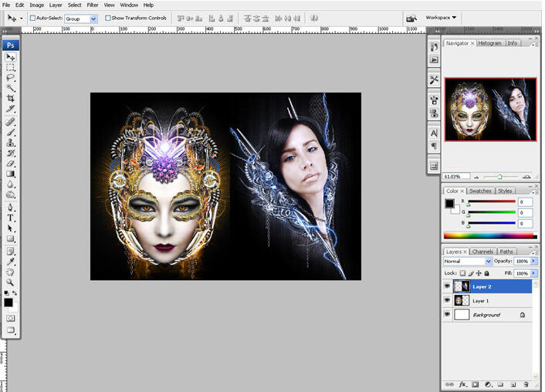Image resolution: width=545 pixels, height=392 pixels.
Task: Change the screen mode
Action: [x=11, y=329]
